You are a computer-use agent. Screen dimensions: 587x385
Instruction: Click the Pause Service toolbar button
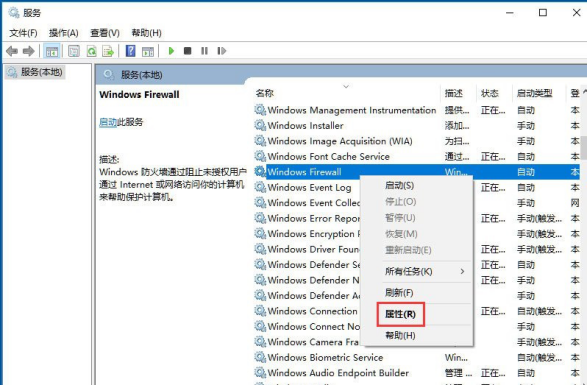point(204,51)
